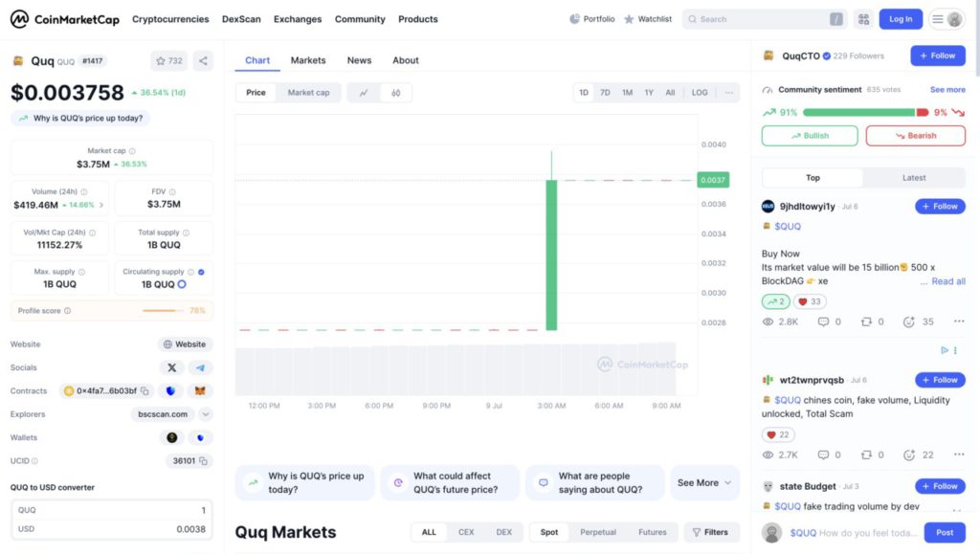980x554 pixels.
Task: Select the 1M chart timeframe
Action: pos(627,93)
